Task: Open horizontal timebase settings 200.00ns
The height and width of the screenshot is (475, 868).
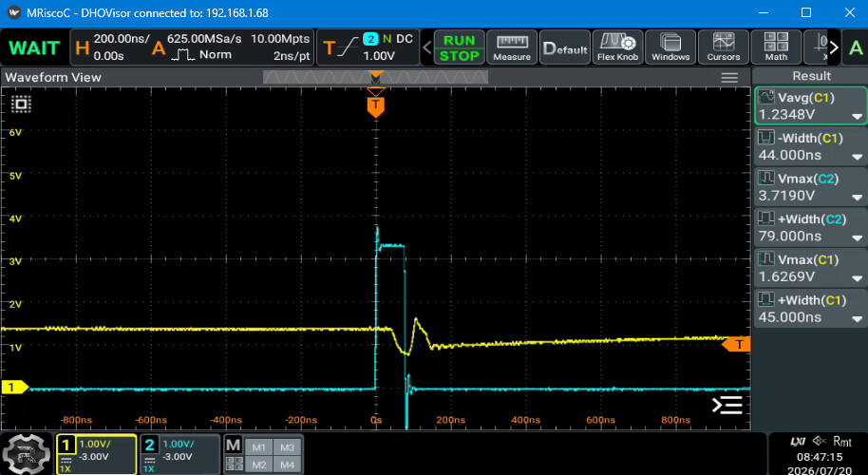Action: (111, 47)
